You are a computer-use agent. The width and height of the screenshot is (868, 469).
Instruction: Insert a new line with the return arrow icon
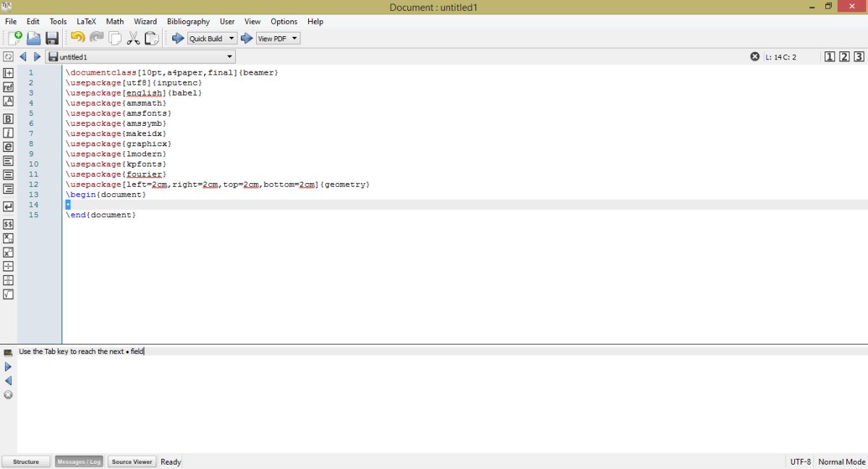9,206
